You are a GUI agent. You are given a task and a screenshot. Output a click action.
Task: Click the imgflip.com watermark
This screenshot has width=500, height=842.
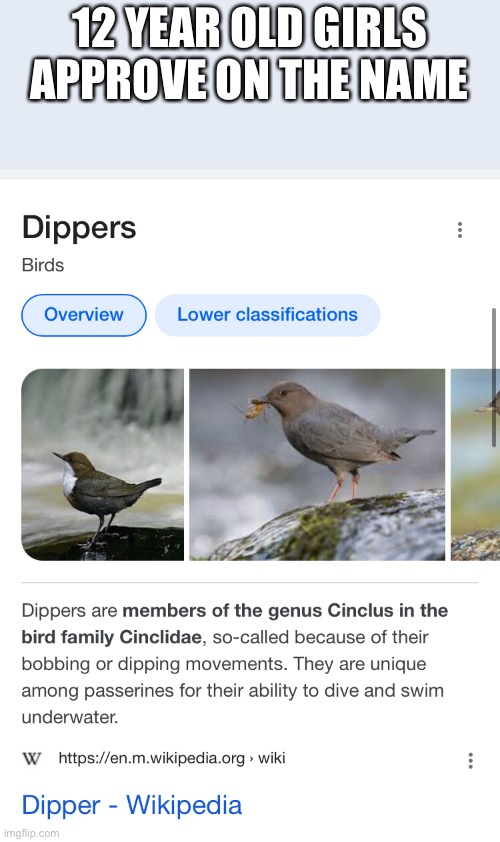(30, 833)
